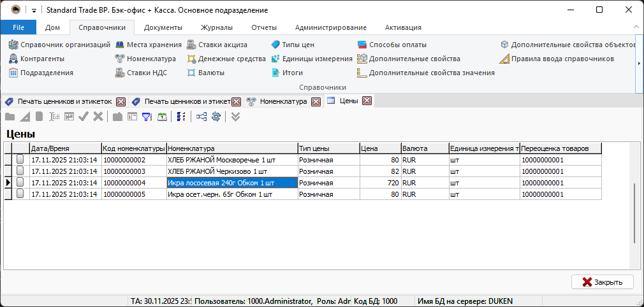The height and width of the screenshot is (307, 644).
Task: Click the gray form-card toolbar icon
Action: pyautogui.click(x=69, y=117)
